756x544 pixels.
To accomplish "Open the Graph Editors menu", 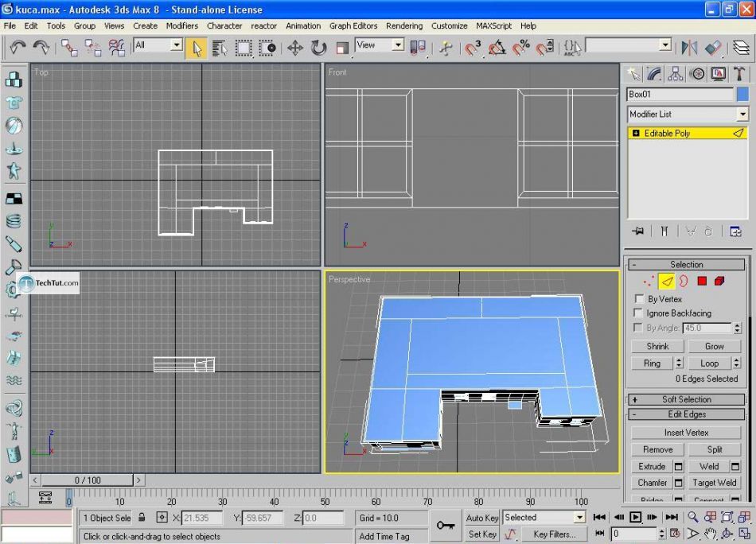I will [x=353, y=26].
